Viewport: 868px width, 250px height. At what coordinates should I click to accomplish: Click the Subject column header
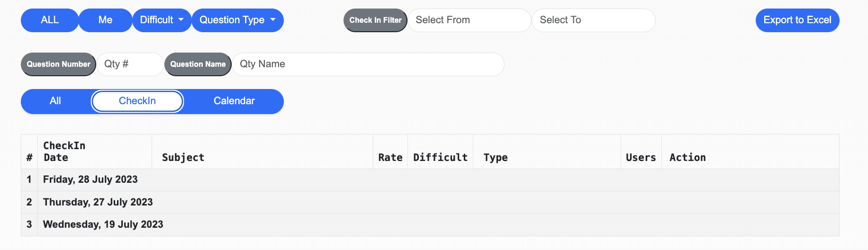[183, 158]
